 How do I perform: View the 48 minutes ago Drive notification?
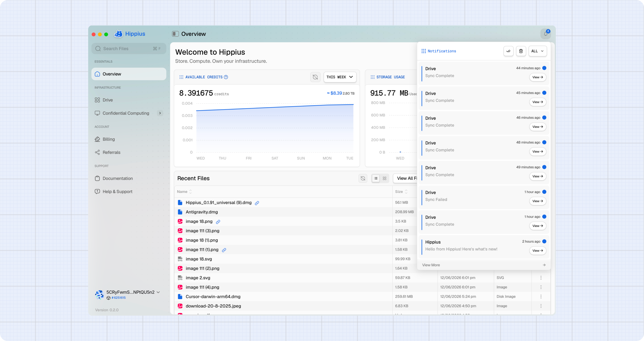tap(538, 152)
